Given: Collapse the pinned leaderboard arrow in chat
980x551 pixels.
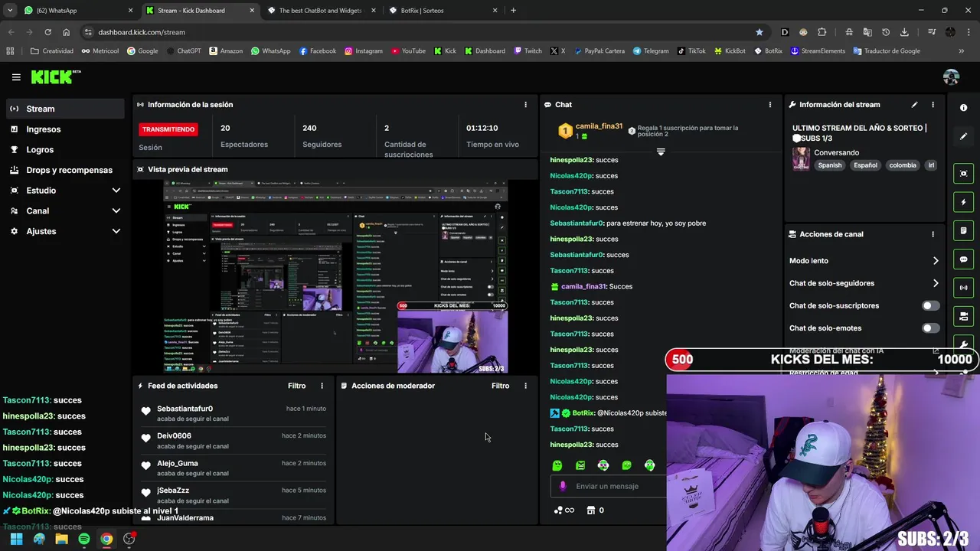Looking at the screenshot, I should [x=661, y=152].
